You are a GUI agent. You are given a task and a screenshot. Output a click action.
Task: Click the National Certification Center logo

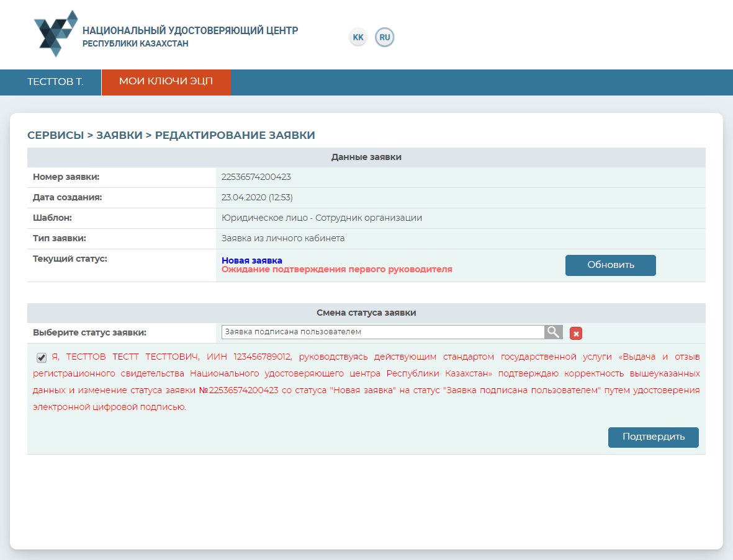click(56, 33)
